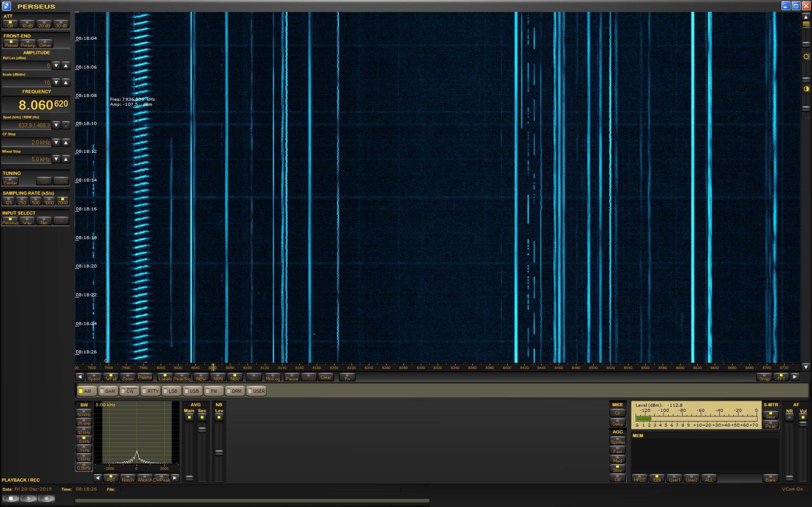The image size is (812, 507).
Task: Click the contrast half-circle icon
Action: tap(806, 89)
